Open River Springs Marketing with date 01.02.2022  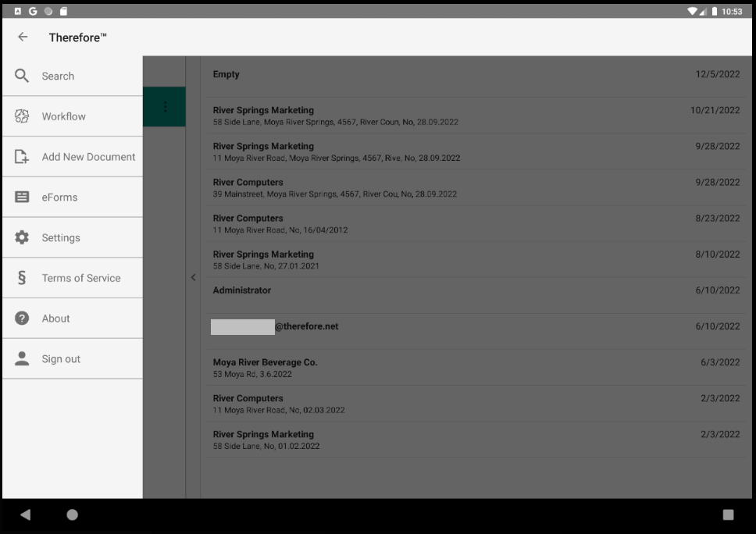coord(476,440)
